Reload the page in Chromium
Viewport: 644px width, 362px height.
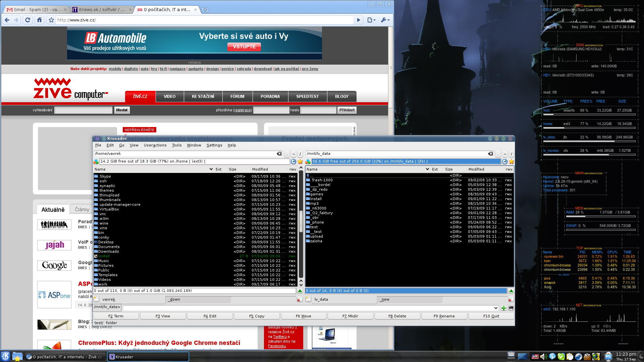28,20
